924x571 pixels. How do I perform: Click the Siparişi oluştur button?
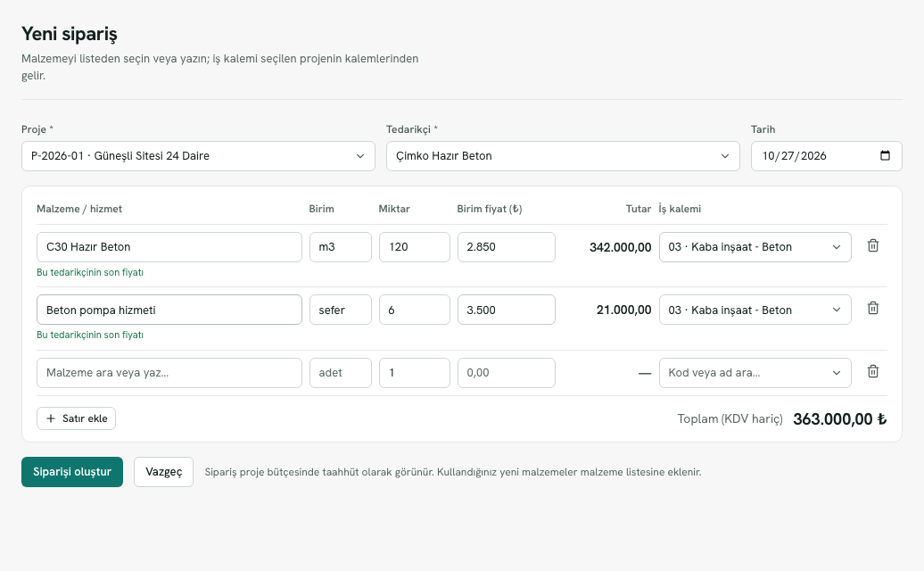click(x=72, y=472)
